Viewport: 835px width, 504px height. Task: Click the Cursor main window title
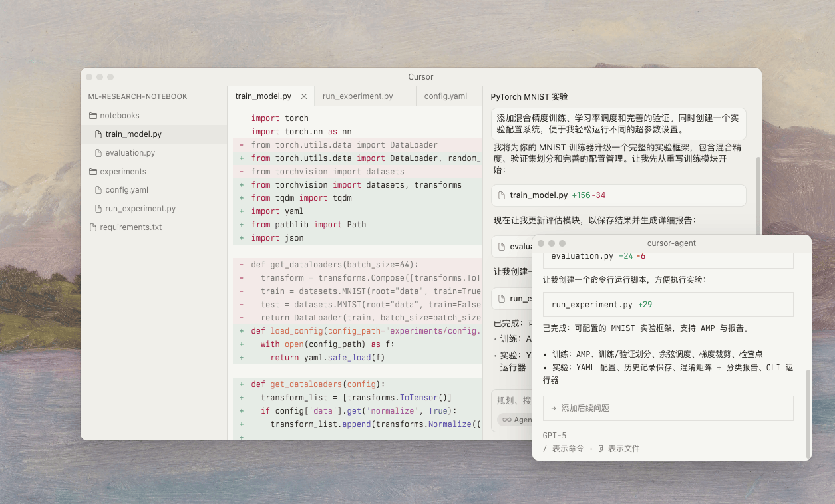420,77
